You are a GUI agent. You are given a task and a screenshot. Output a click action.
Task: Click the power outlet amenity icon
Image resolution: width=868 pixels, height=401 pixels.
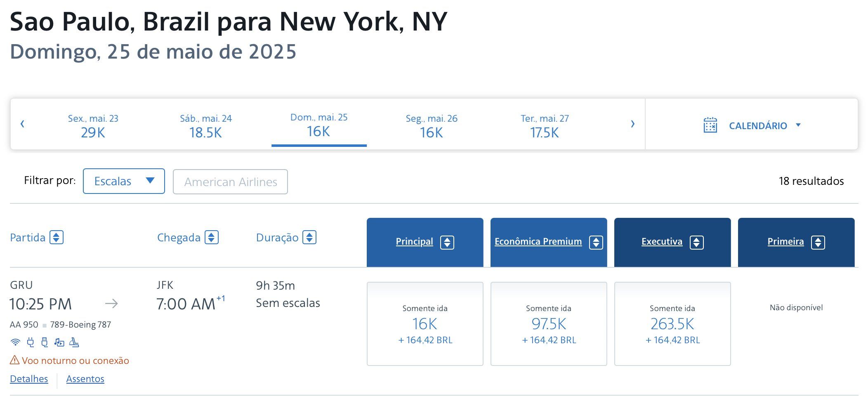click(x=31, y=342)
